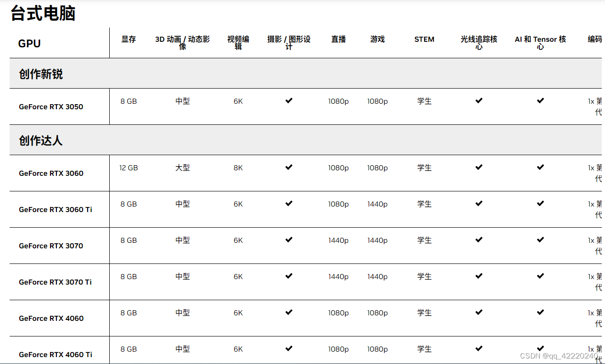
Task: Click the GPU column header
Action: [x=29, y=44]
